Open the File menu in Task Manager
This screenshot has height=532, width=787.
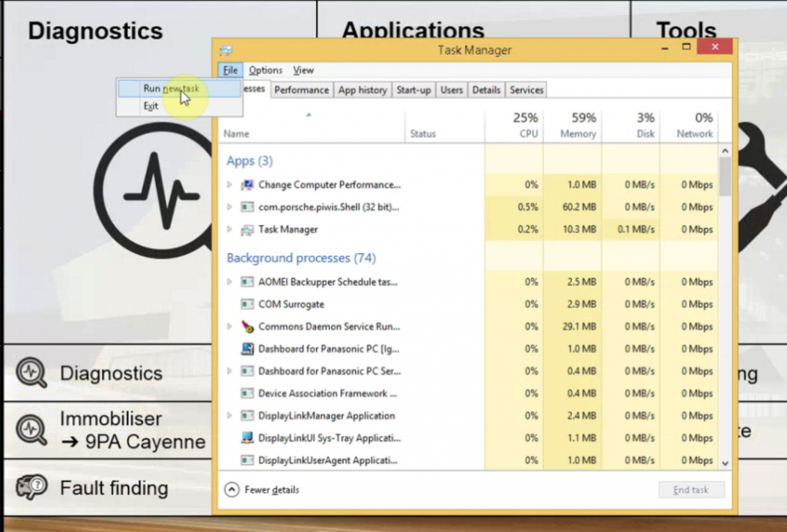[x=231, y=70]
